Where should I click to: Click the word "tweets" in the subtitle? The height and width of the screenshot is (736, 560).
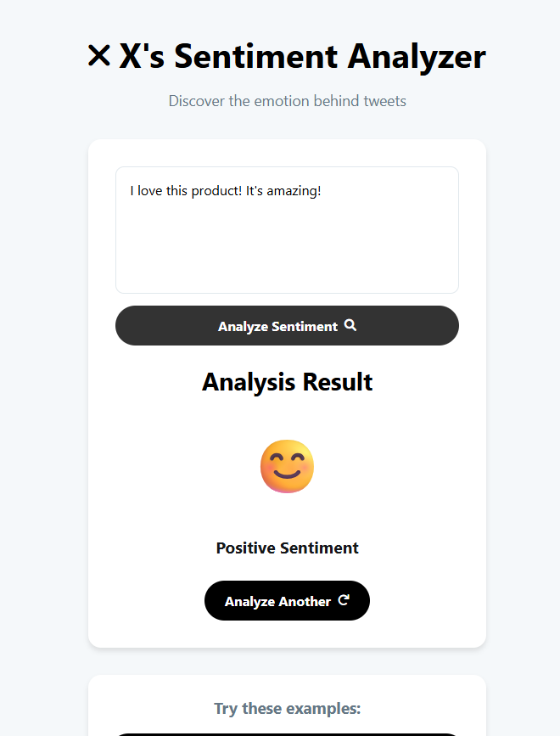click(384, 101)
